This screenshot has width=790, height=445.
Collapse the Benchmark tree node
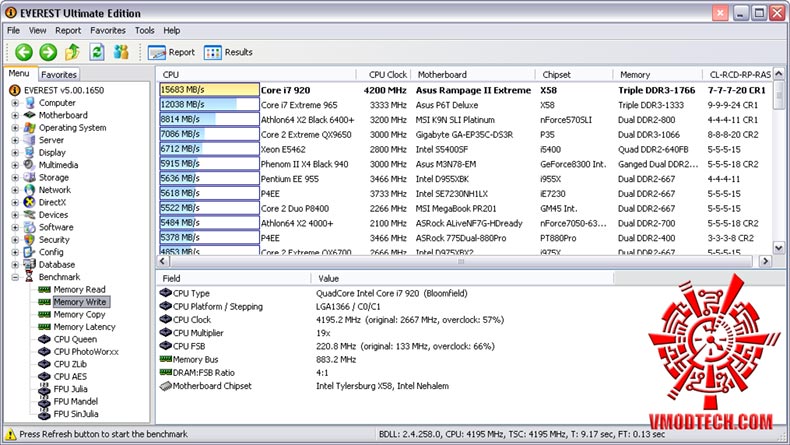[x=15, y=277]
